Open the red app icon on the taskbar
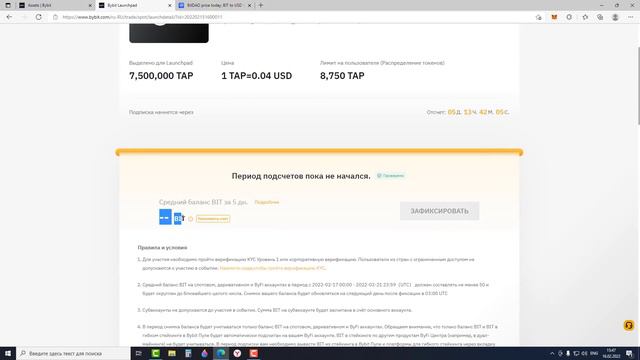This screenshot has width=640, height=360. [253, 353]
